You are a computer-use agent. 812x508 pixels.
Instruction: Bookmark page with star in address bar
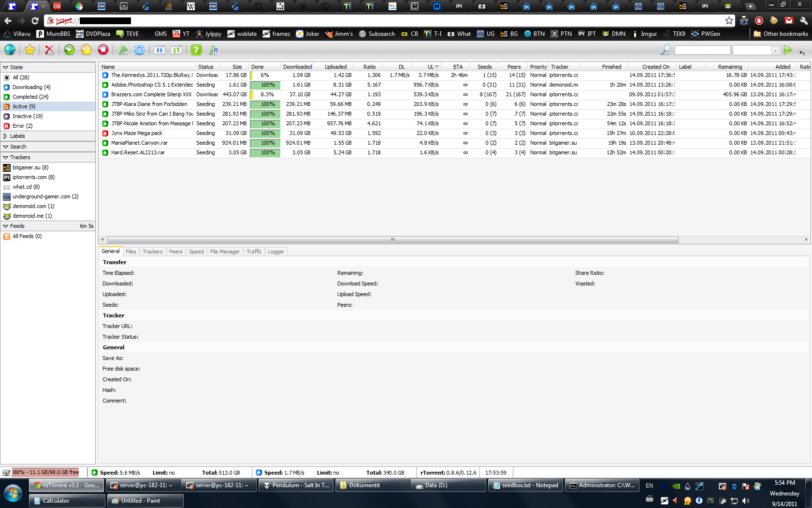click(729, 20)
